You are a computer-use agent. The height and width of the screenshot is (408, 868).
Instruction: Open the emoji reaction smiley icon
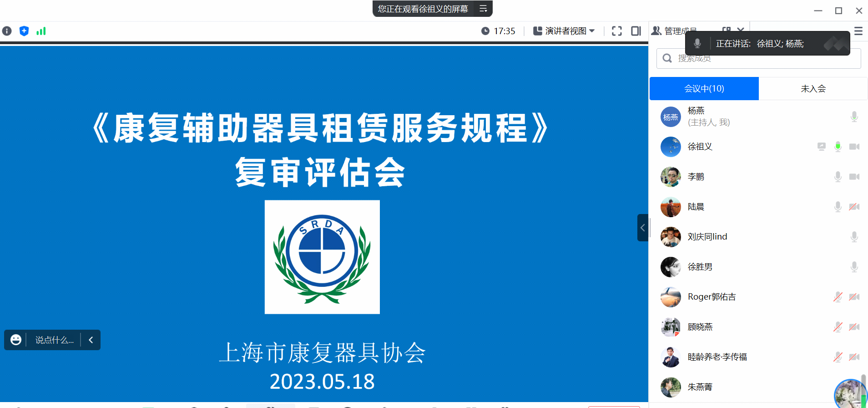click(16, 340)
